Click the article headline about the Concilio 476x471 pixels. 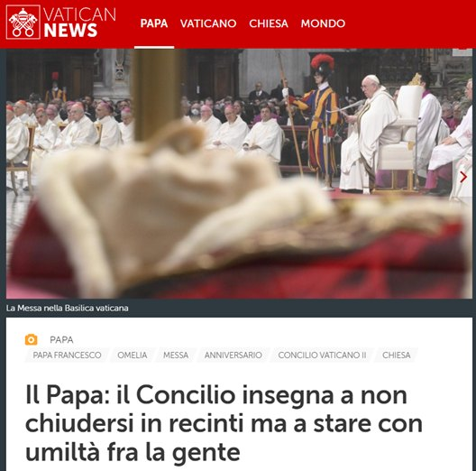tap(224, 423)
